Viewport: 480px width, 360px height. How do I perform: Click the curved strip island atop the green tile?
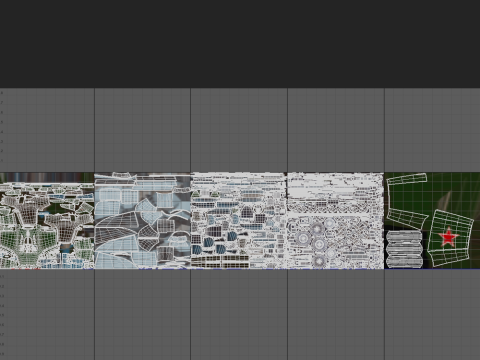407,179
